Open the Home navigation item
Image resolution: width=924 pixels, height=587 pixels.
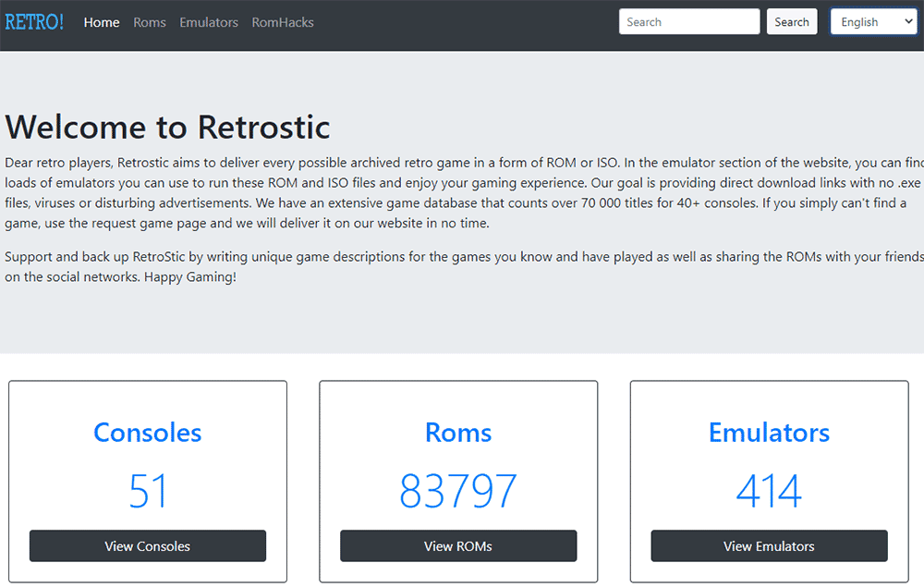pos(102,22)
